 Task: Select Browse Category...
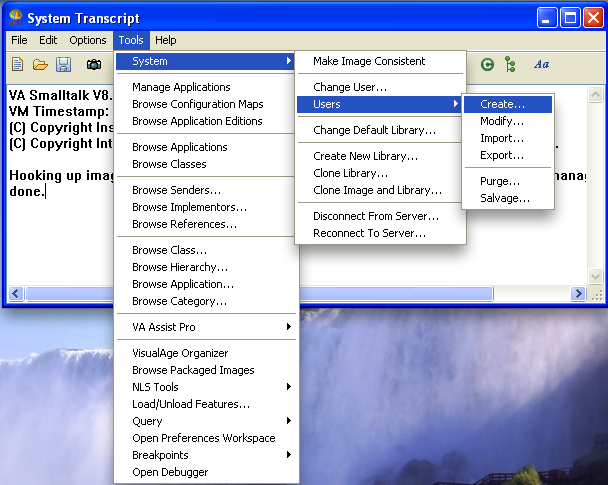(206, 302)
